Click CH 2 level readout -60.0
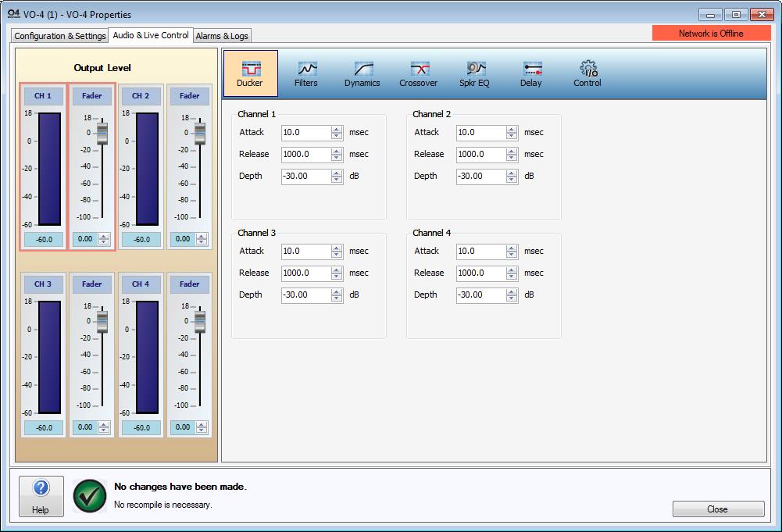Viewport: 782px width, 532px height. [141, 239]
